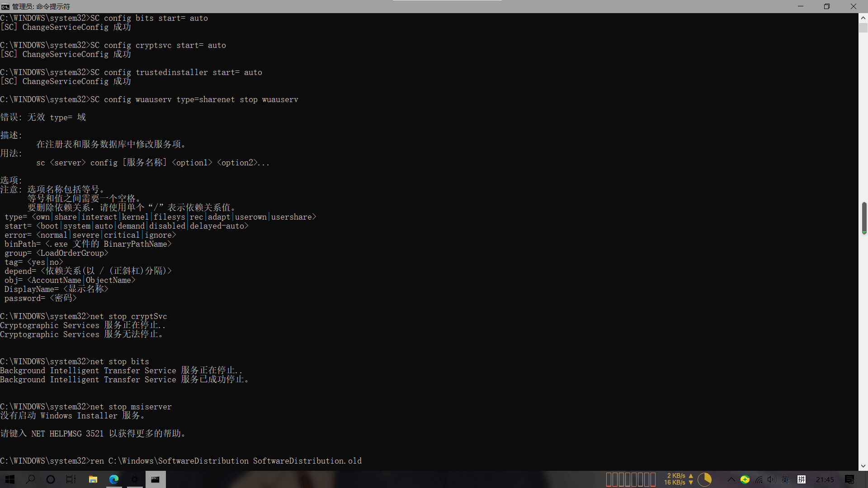The width and height of the screenshot is (868, 488).
Task: Click 'Cryptographic Services 服务无法停止' line
Action: (x=81, y=334)
